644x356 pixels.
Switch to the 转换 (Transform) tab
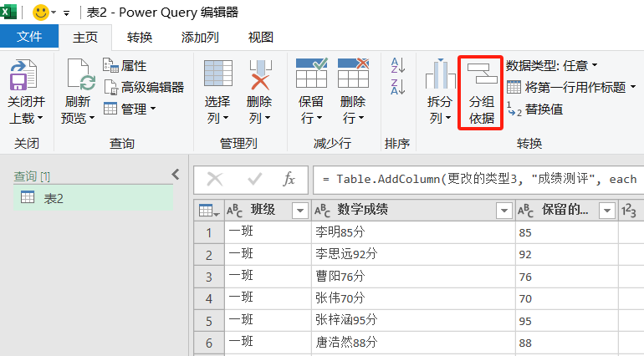tap(140, 38)
